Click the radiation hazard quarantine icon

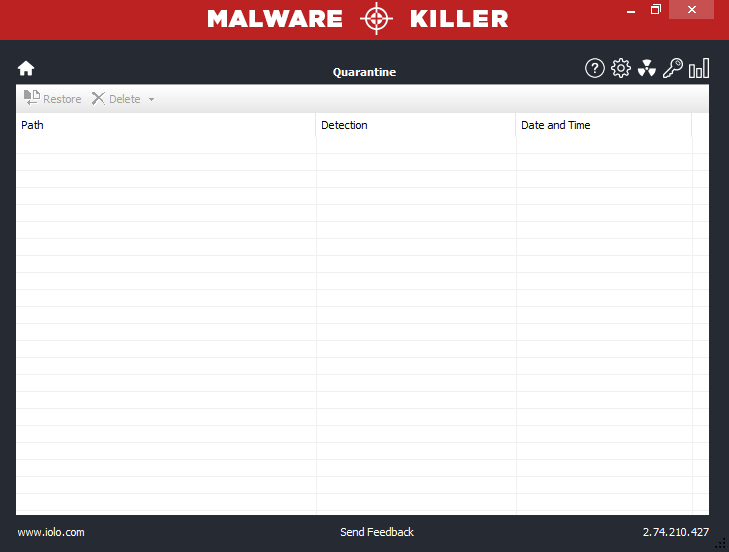[x=647, y=68]
